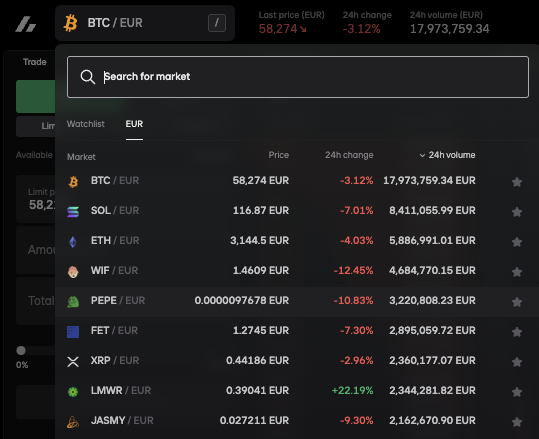Toggle XRP / EUR favorite star

coord(517,362)
